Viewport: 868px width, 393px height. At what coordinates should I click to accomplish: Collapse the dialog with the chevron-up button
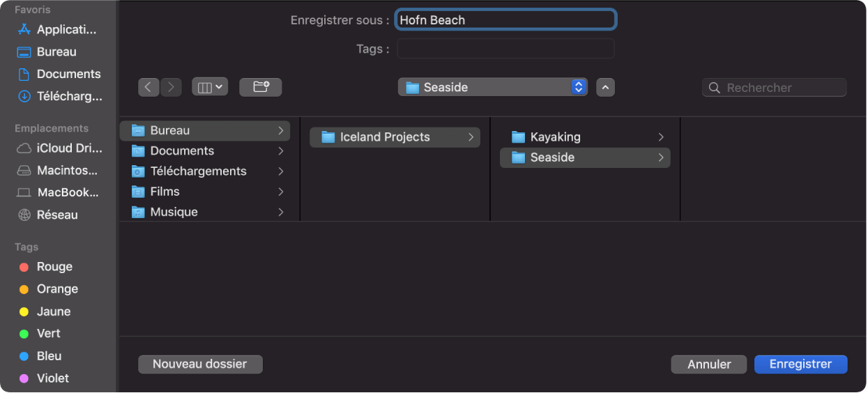pos(605,87)
